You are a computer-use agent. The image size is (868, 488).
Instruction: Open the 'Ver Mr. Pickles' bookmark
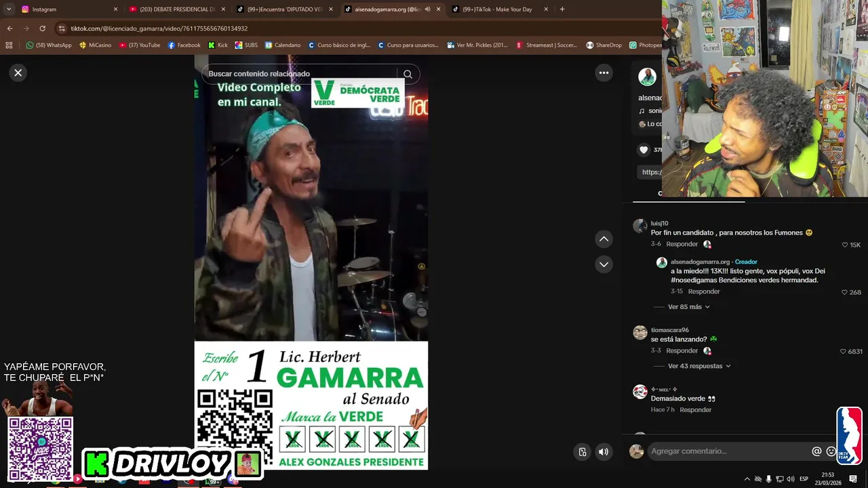[477, 45]
